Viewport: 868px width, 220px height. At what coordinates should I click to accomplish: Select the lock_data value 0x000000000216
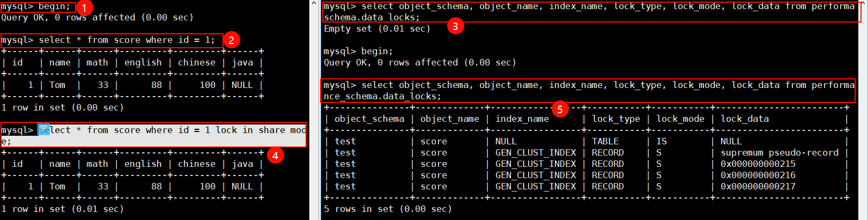click(758, 175)
